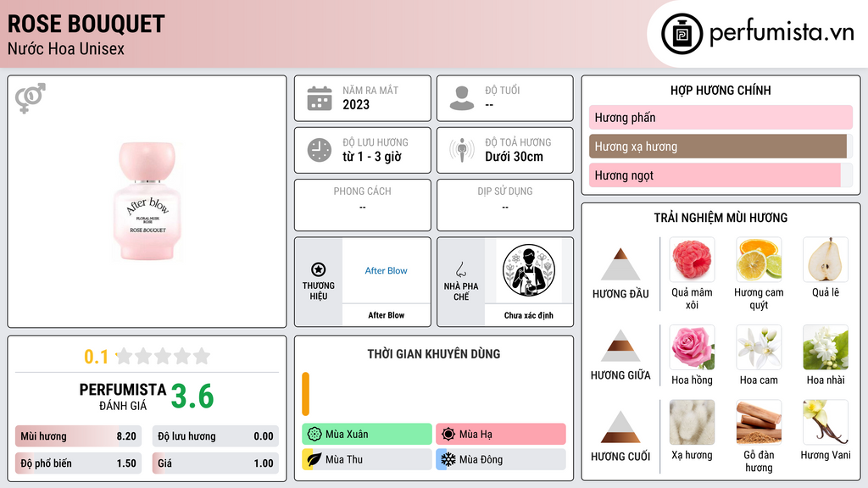Screen dimensions: 868x488
Task: Select the Hoa cam orange blossom image
Action: pyautogui.click(x=759, y=347)
